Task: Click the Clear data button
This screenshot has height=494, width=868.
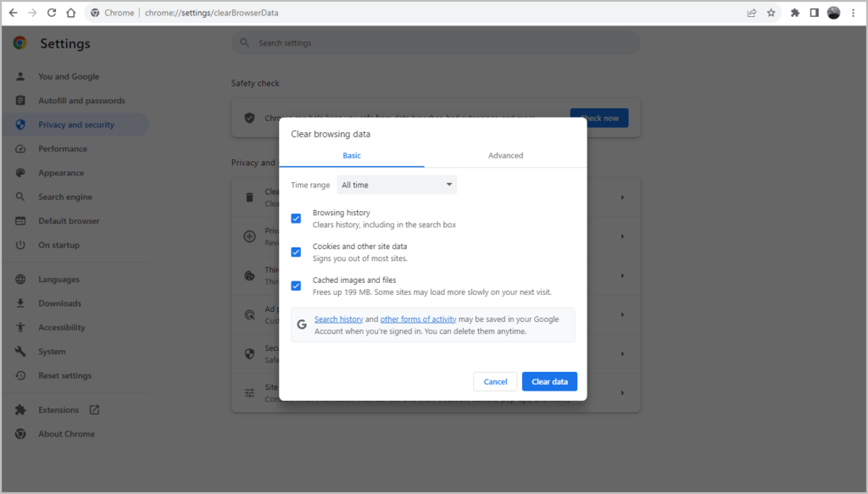Action: (x=549, y=381)
